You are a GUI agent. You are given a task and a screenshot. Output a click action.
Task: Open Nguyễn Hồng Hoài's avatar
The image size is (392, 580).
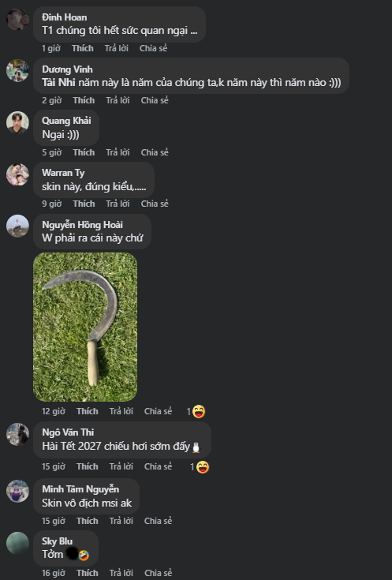click(x=17, y=226)
